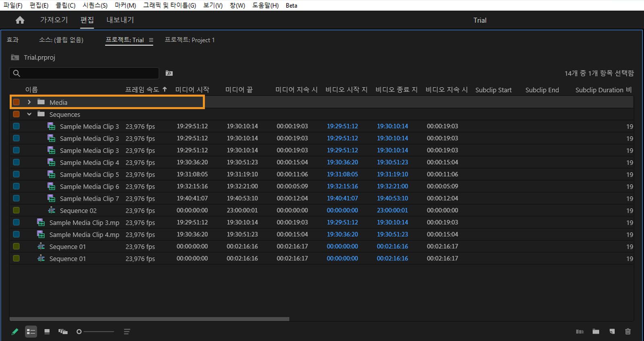Open the 도움말(H) menu

(265, 5)
